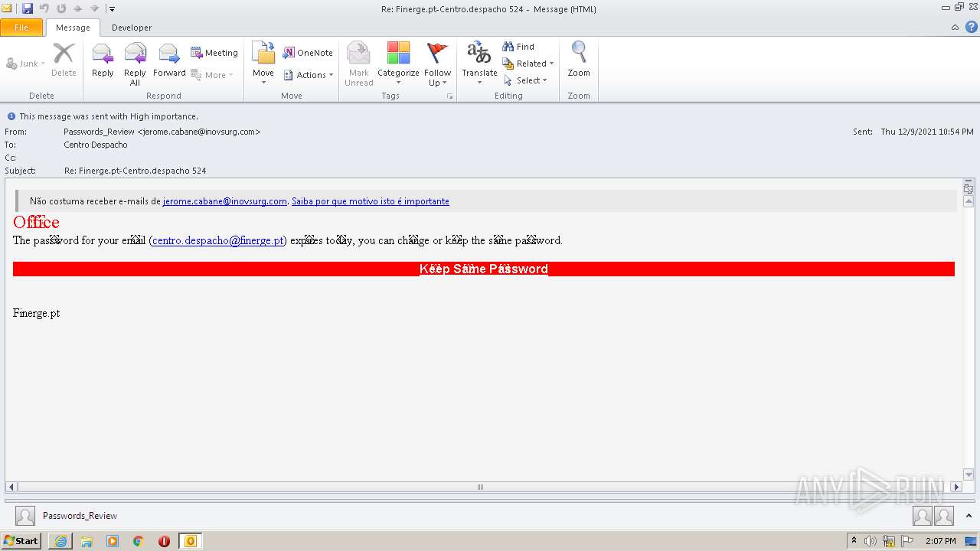
Task: Click the volume icon in system tray
Action: tap(871, 541)
